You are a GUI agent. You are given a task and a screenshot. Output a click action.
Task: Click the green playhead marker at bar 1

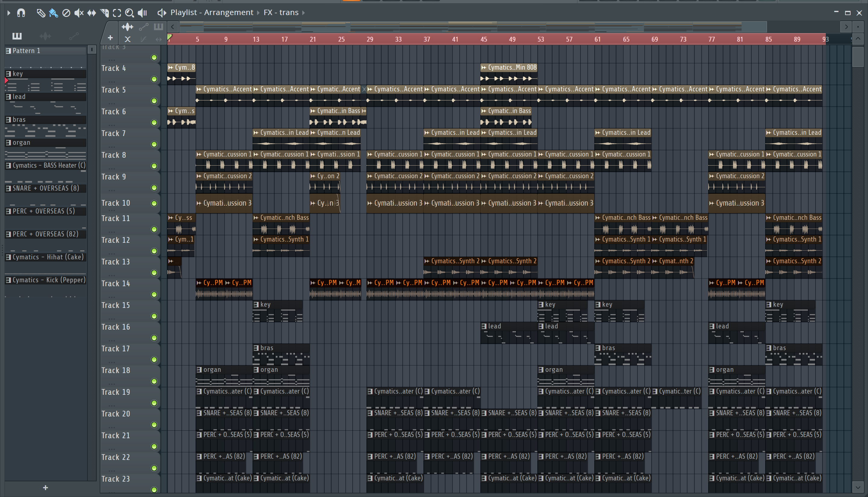point(169,37)
